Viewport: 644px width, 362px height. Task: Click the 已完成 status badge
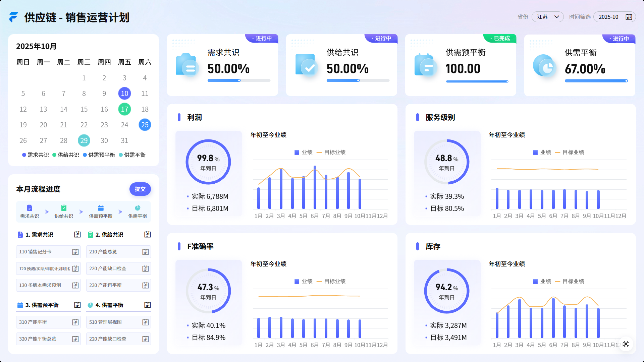click(499, 38)
